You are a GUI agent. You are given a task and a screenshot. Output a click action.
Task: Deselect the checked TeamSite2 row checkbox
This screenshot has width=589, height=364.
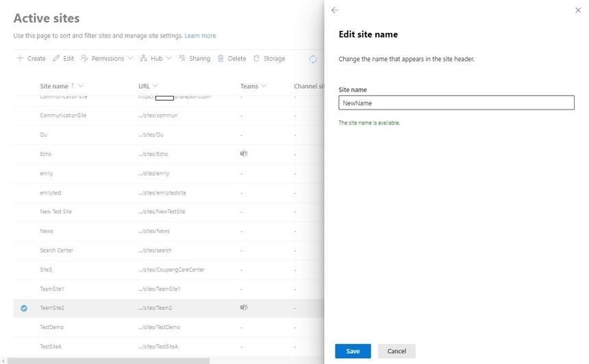tap(24, 308)
